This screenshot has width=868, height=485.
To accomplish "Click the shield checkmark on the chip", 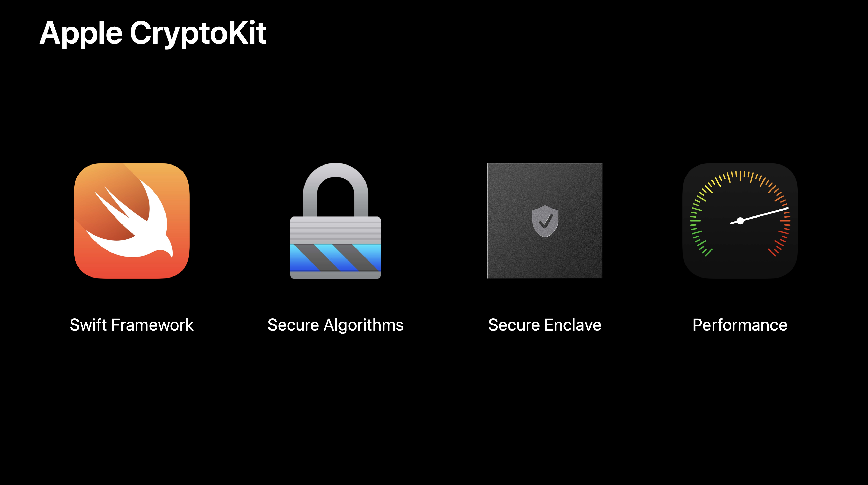I will point(545,221).
